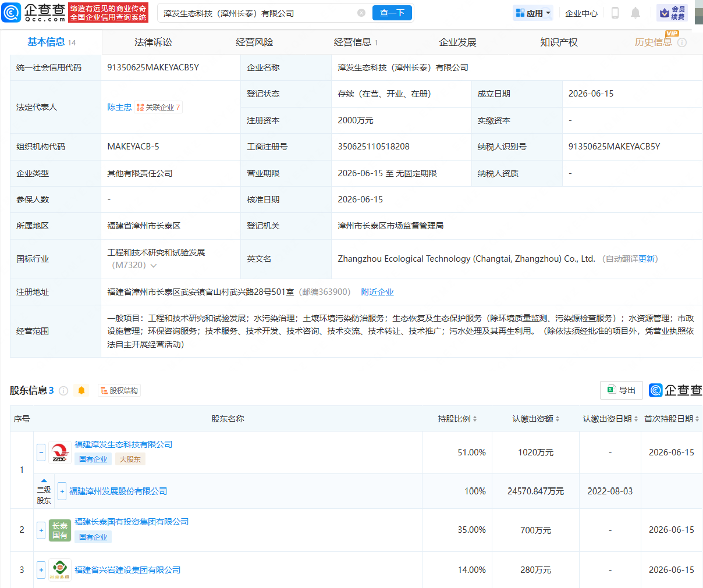Go to 企业中心
This screenshot has width=703, height=588.
(x=581, y=13)
